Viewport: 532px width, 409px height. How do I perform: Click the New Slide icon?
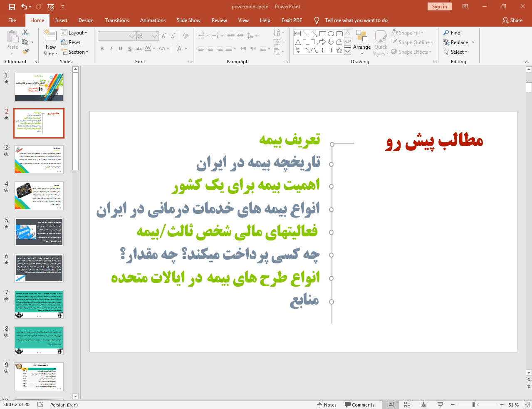tap(50, 36)
